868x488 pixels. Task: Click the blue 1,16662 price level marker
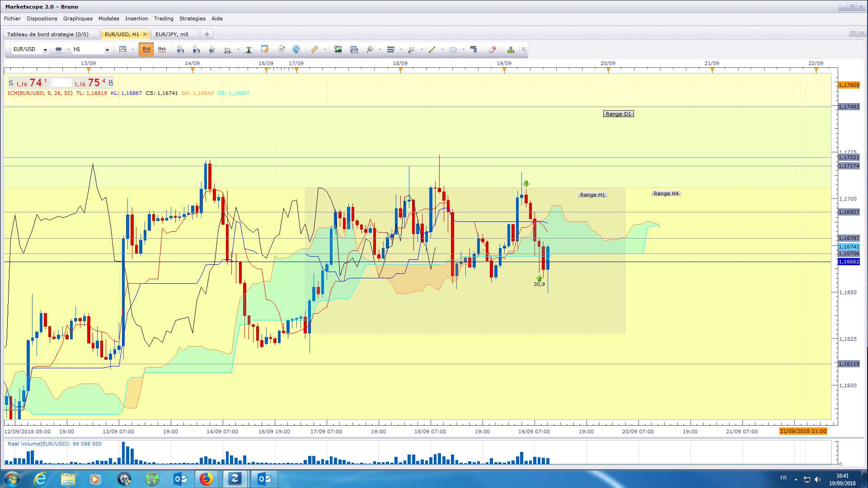pos(849,262)
